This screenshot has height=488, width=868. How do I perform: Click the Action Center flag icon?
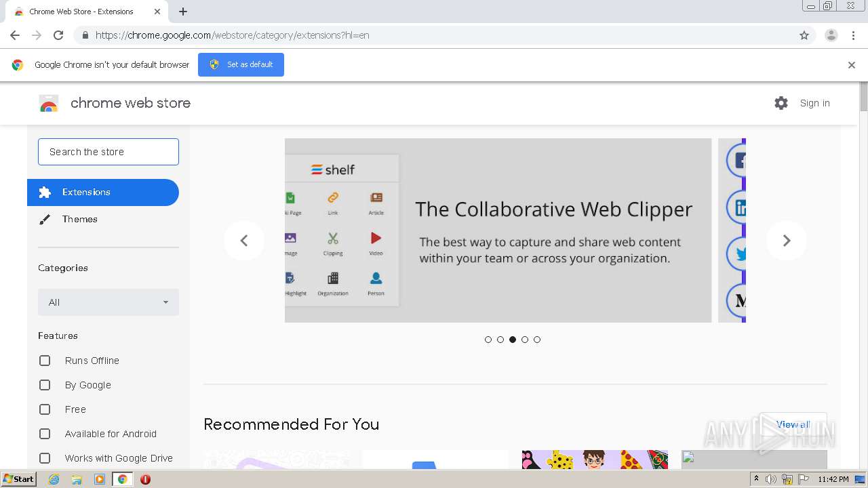pyautogui.click(x=804, y=479)
